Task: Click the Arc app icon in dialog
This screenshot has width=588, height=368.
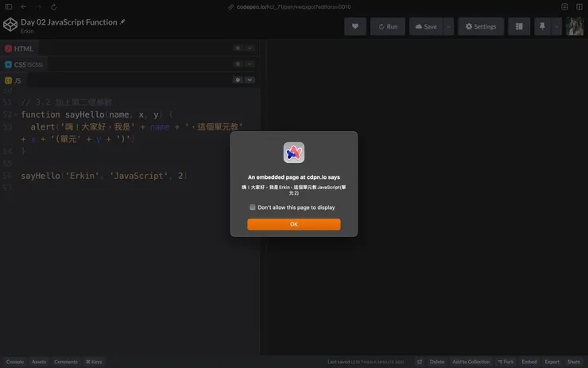Action: 294,153
